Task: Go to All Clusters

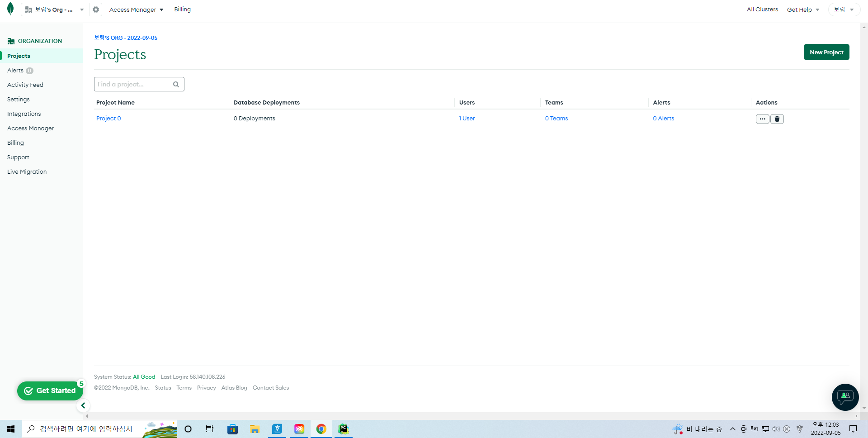Action: [x=762, y=10]
